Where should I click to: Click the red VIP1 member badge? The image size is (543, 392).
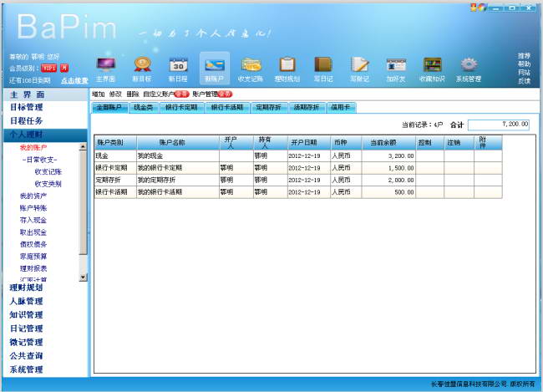[48, 68]
